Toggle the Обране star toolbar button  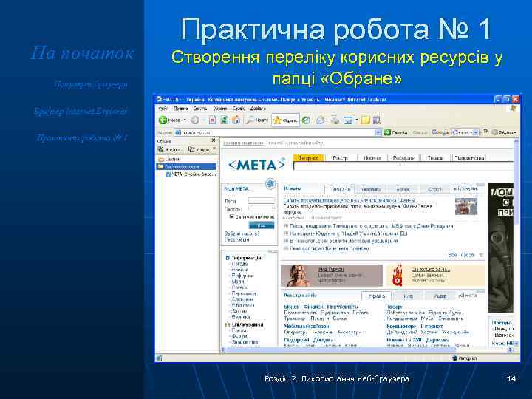click(x=285, y=120)
